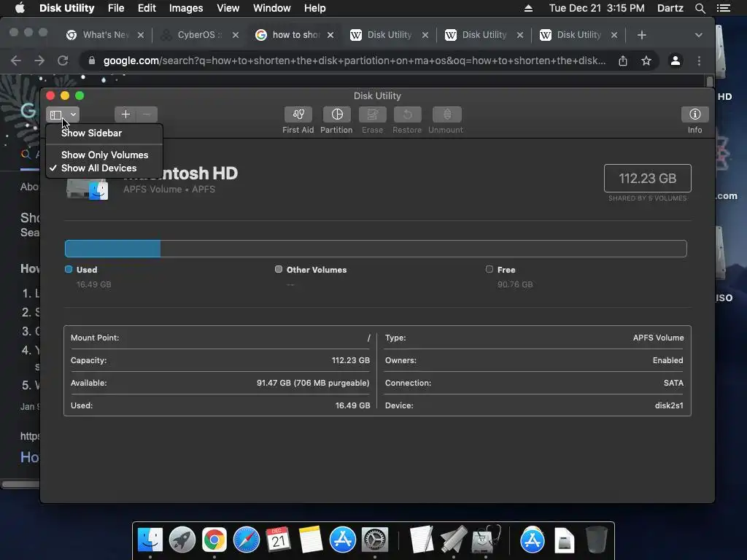Open the View menu
747x560 pixels.
tap(228, 8)
